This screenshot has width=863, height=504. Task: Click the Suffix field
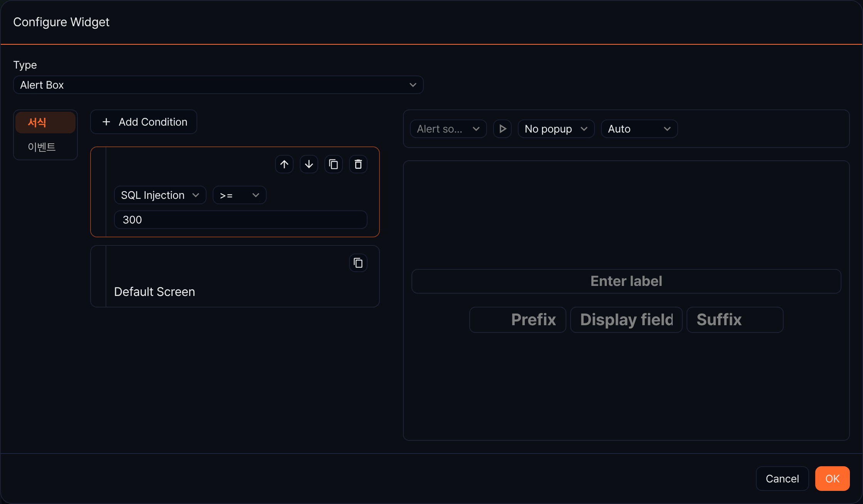pos(735,320)
